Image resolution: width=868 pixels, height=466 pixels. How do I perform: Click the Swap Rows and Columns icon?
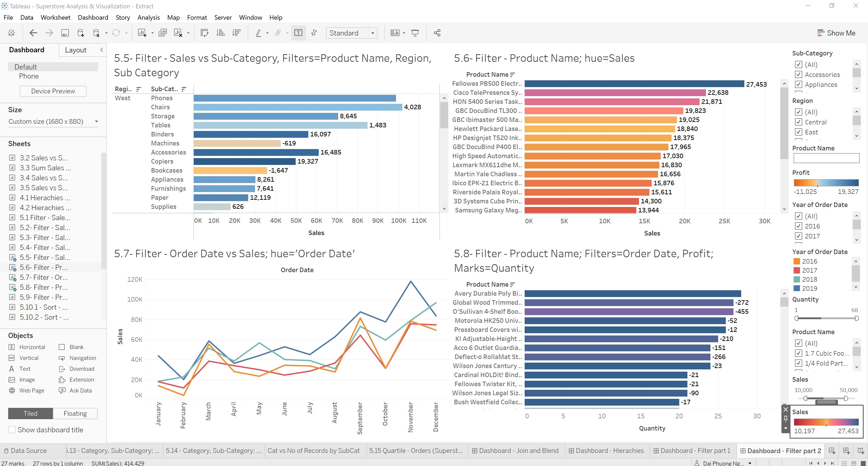204,33
